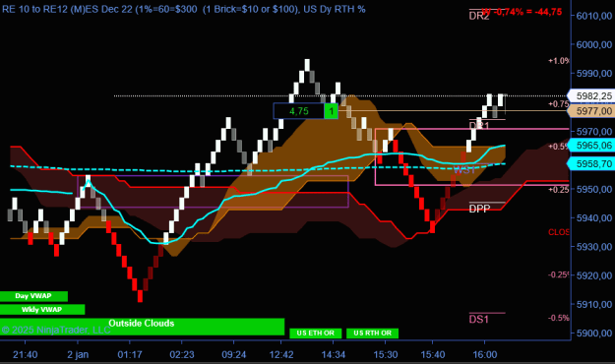Click the 5982,25 current price marker

tap(590, 95)
